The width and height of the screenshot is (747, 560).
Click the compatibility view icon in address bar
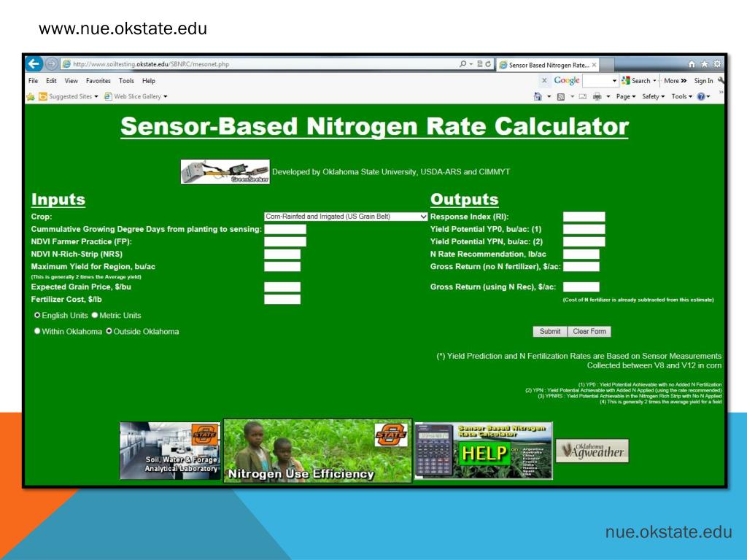coord(480,64)
